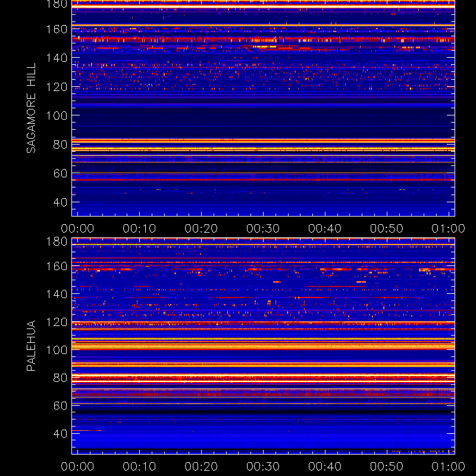The width and height of the screenshot is (476, 476).
Task: Pick the 100 tick label on Palehua plot
Action: click(57, 350)
